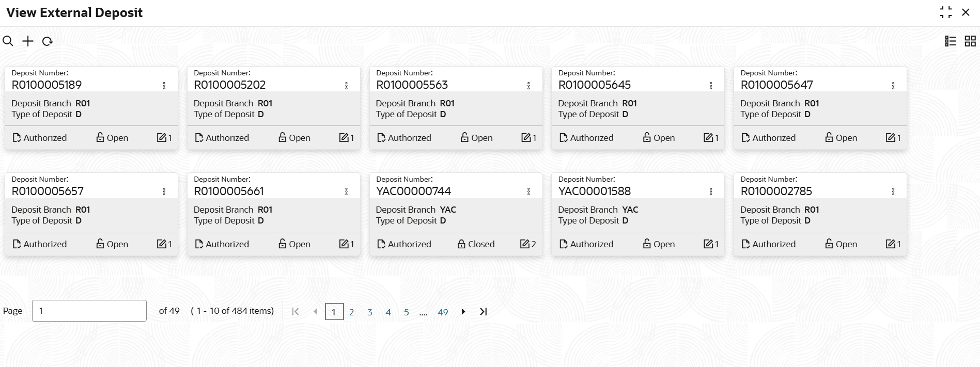The width and height of the screenshot is (980, 367).
Task: Select the currently active page 1 tab
Action: click(x=334, y=312)
